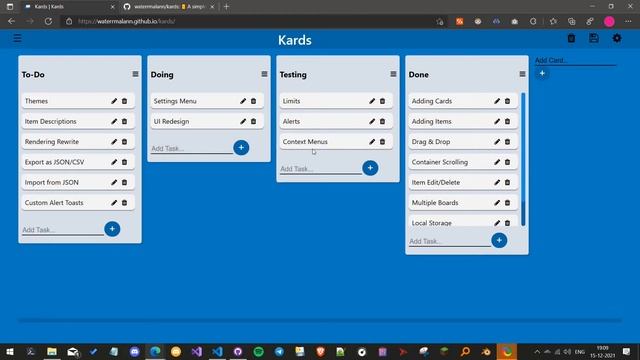Open the browser three-dots menu
The height and width of the screenshot is (360, 640).
(x=628, y=21)
